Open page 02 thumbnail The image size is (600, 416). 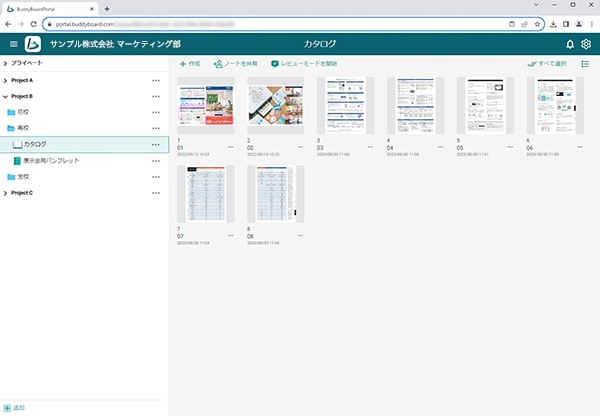[276, 107]
